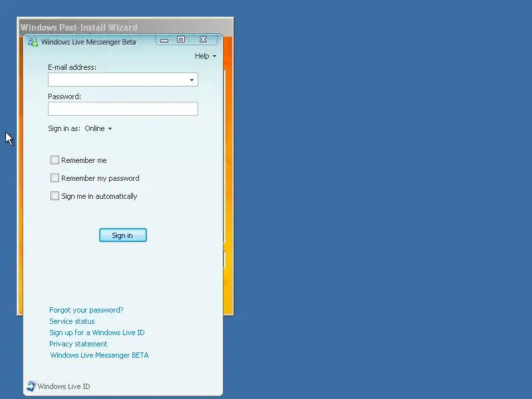Open the Privacy statement link
Viewport: 532px width, 399px height.
click(x=78, y=344)
